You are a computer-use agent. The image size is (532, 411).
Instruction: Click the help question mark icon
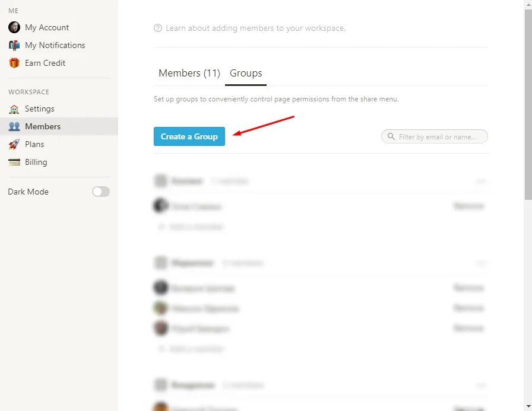(158, 28)
